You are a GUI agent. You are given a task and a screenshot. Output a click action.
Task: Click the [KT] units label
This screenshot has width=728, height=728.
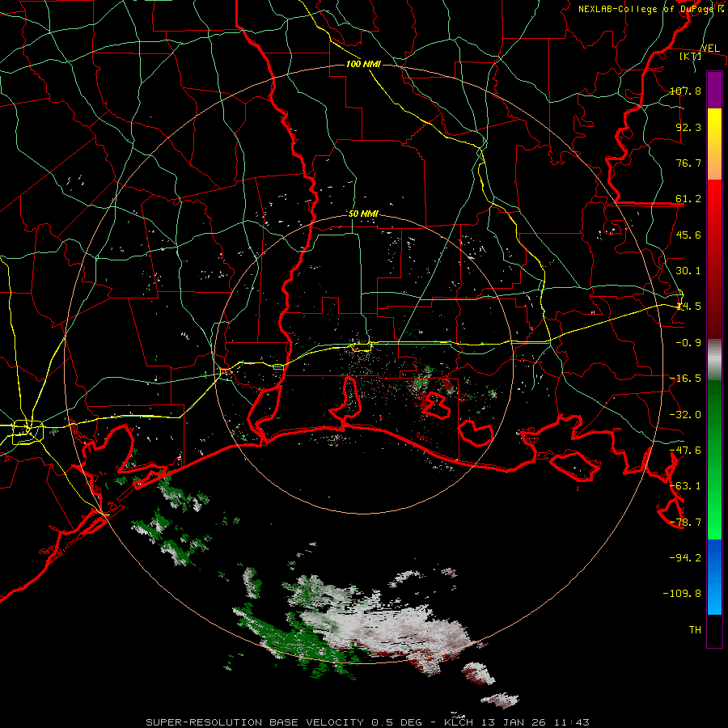690,56
